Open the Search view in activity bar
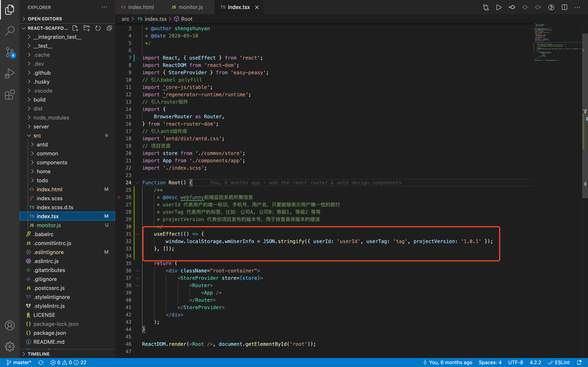 pyautogui.click(x=10, y=31)
